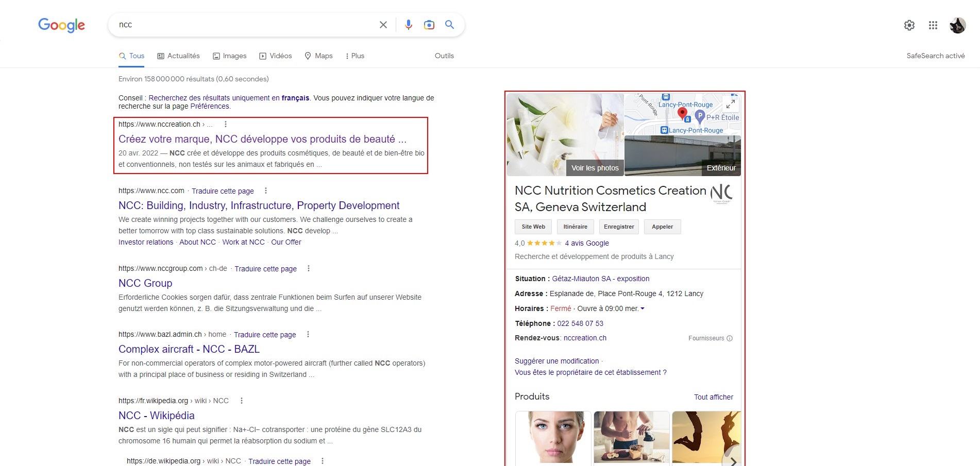Screen dimensions: 980x466
Task: Open the Préférences link
Action: (210, 106)
